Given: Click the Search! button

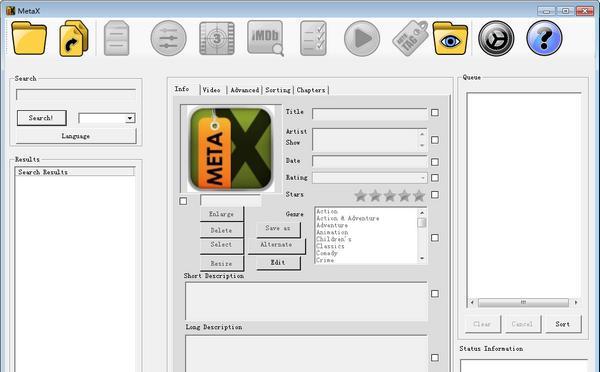Looking at the screenshot, I should pyautogui.click(x=41, y=118).
